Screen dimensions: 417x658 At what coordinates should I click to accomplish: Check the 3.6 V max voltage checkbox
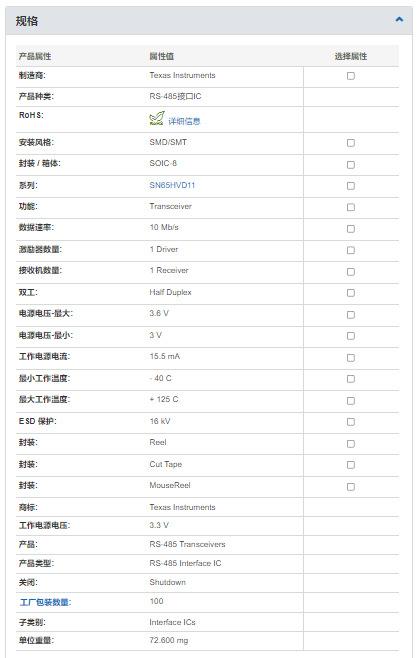pyautogui.click(x=351, y=315)
